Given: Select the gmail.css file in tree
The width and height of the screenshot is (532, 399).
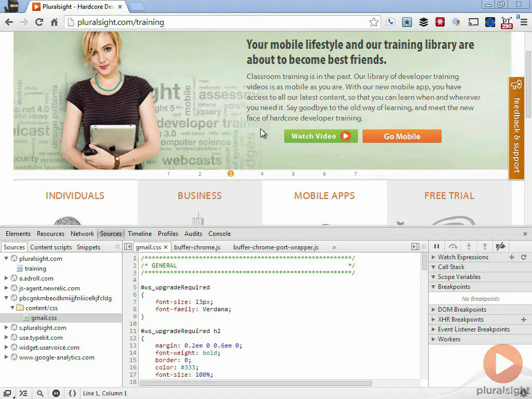Looking at the screenshot, I should click(44, 318).
